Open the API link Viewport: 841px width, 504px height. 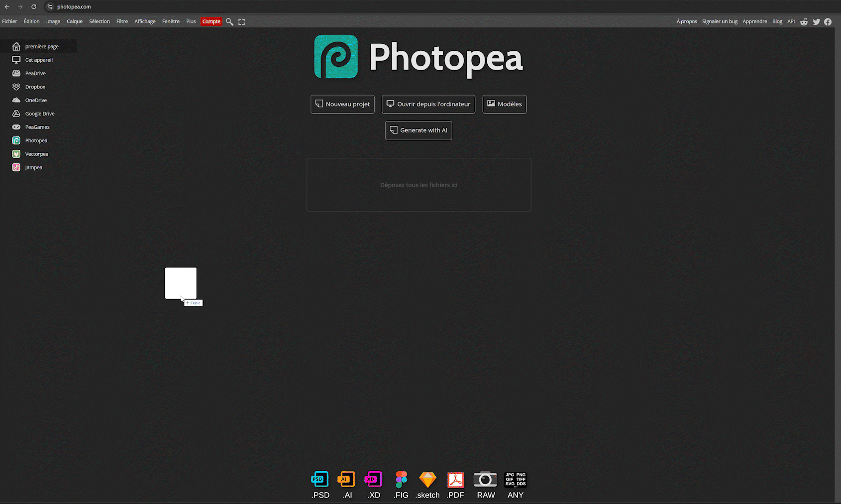[x=791, y=21]
